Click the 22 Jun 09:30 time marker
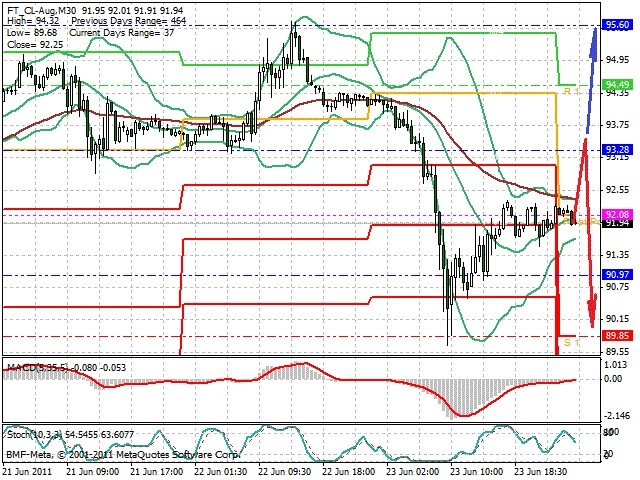 click(284, 471)
